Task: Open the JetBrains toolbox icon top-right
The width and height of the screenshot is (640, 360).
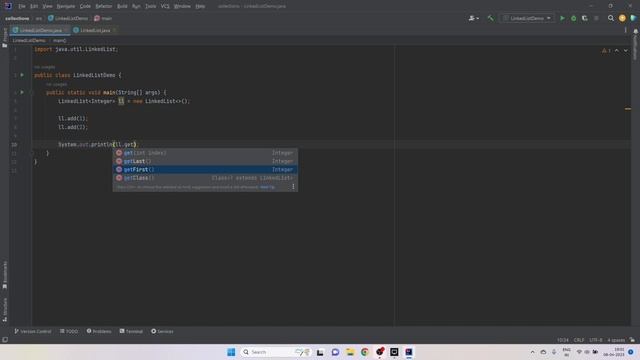Action: click(x=633, y=18)
